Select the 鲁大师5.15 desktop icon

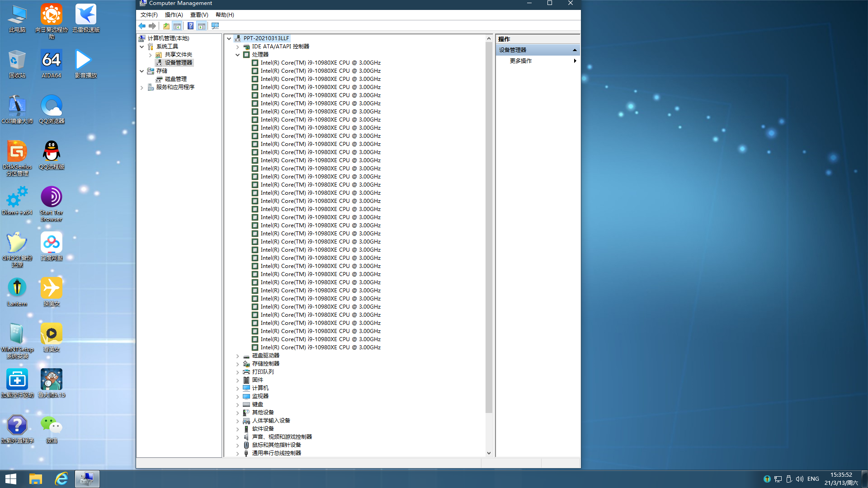point(52,383)
